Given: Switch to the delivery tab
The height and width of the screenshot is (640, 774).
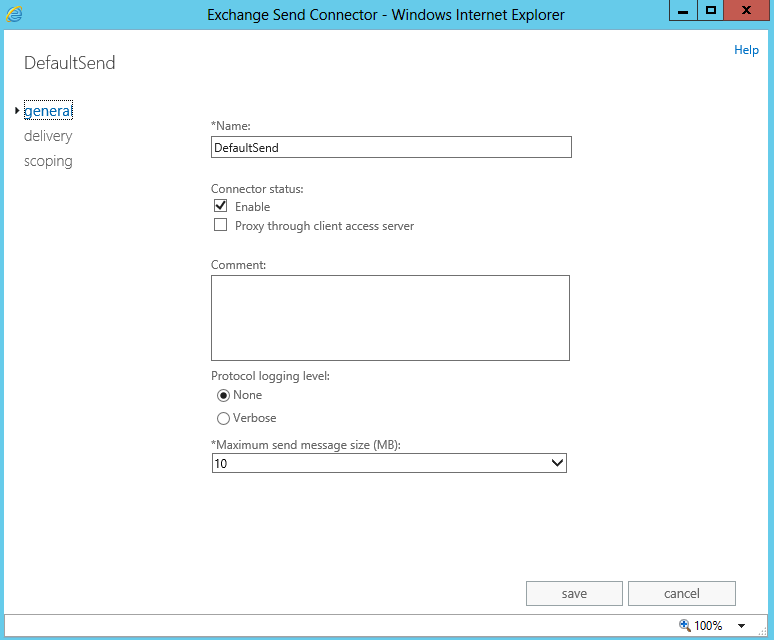Looking at the screenshot, I should click(48, 136).
